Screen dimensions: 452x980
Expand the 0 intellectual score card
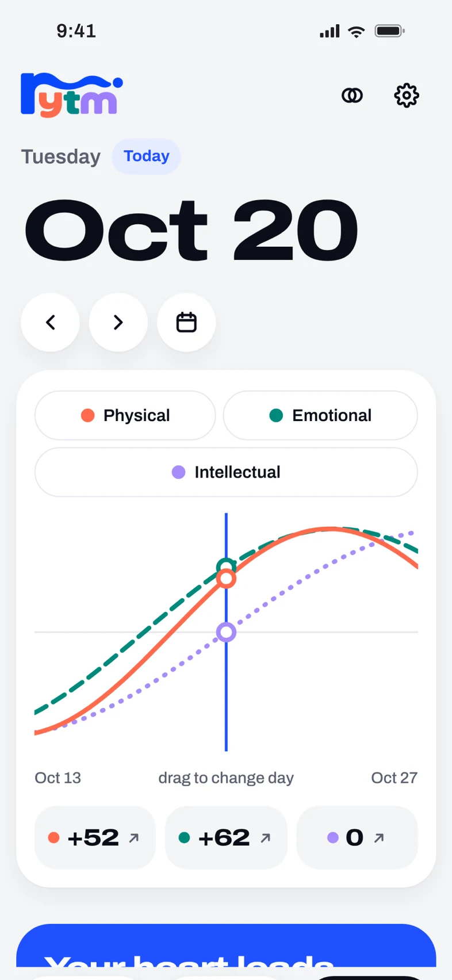pos(357,837)
